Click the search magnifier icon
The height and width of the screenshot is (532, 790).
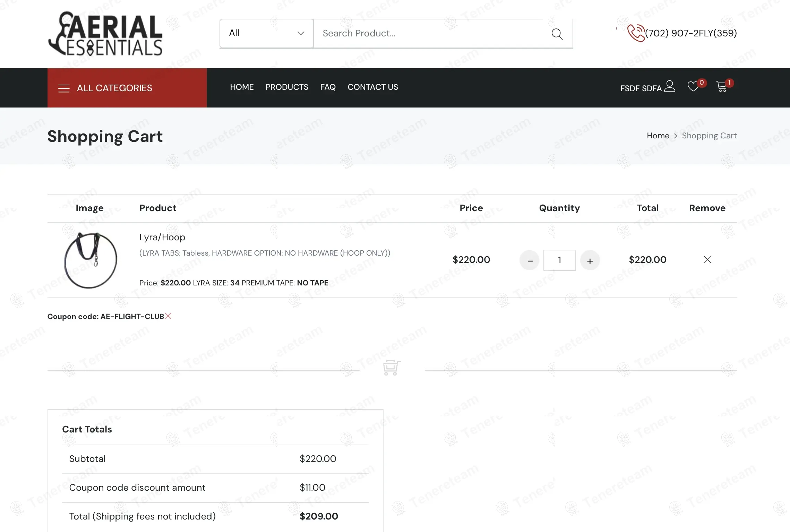click(x=557, y=34)
